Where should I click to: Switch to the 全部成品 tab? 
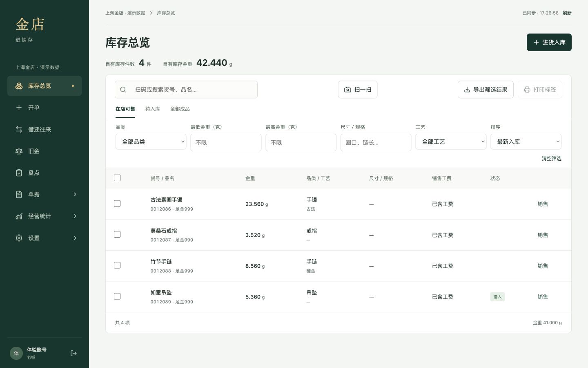tap(180, 109)
